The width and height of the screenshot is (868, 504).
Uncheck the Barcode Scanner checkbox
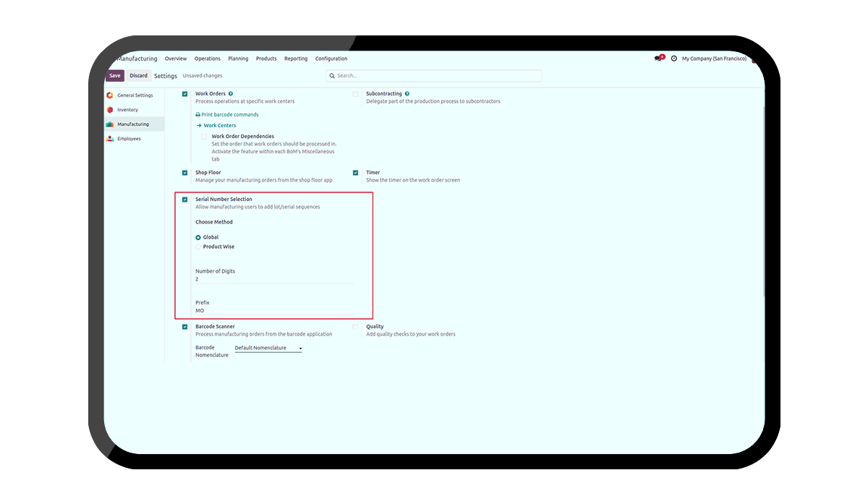click(x=184, y=327)
